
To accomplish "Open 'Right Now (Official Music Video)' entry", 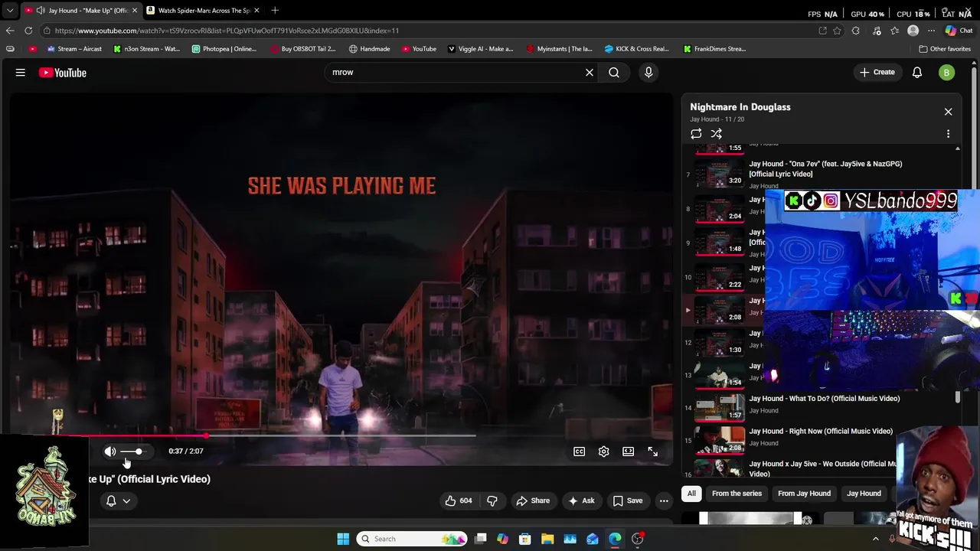I will pos(821,432).
